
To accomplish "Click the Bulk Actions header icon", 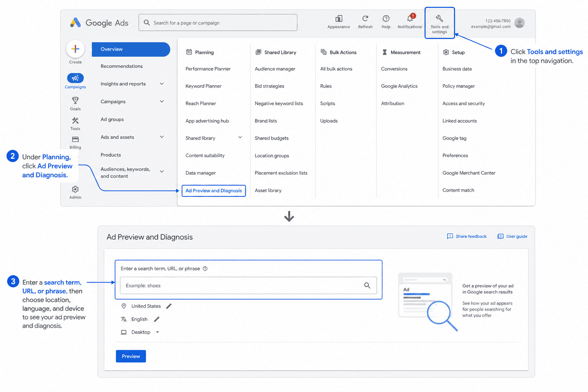I will pos(323,52).
